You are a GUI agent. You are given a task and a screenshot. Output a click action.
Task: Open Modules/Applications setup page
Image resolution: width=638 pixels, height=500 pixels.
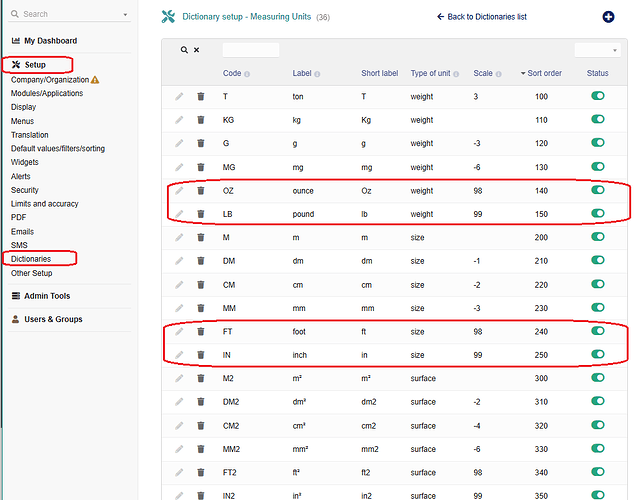47,93
